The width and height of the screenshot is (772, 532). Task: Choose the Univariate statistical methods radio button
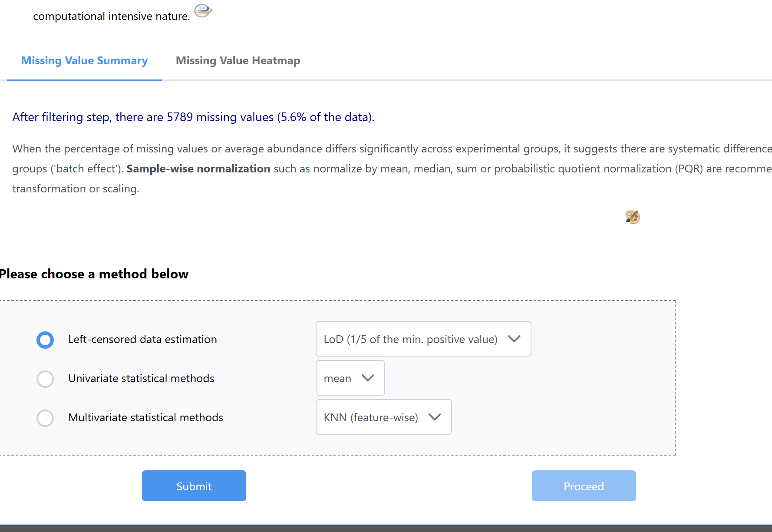coord(45,379)
